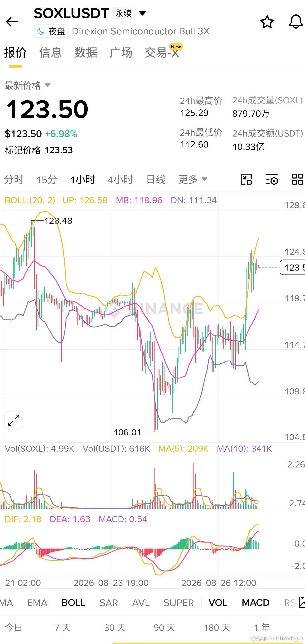Screen dimensions: 305x644
Task: Tap the Vol(USDT): 616K label
Action: point(116,448)
